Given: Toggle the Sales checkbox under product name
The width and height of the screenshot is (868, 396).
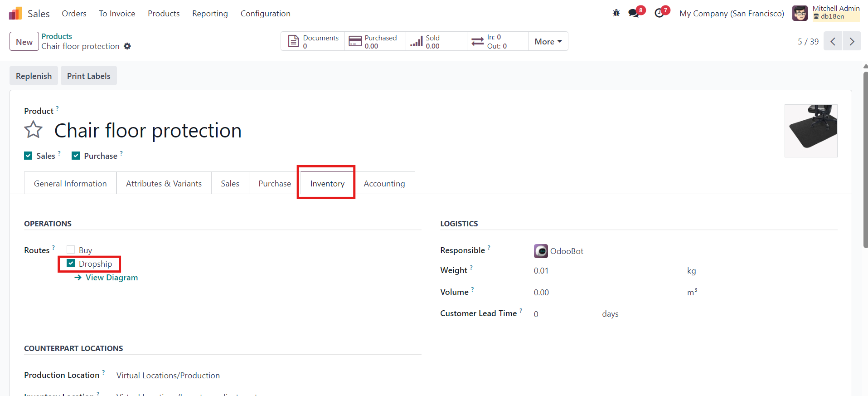Looking at the screenshot, I should (x=28, y=156).
